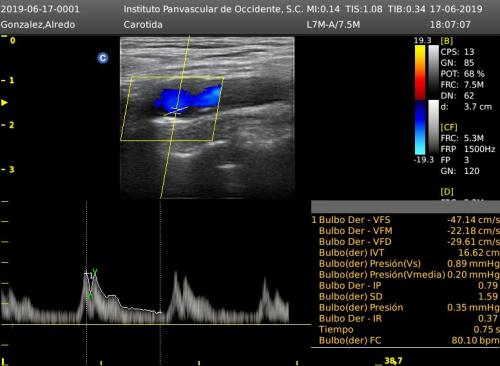500x366 pixels.
Task: Click the green X caliper on the waveform
Action: [95, 273]
